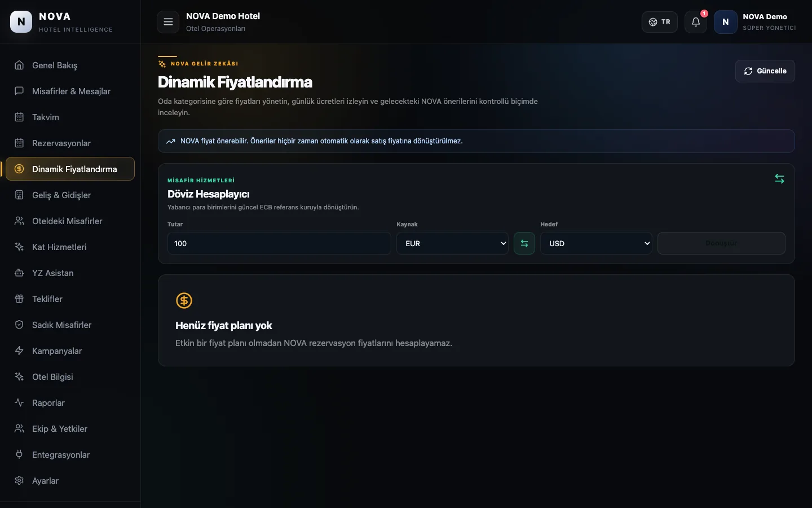Open Misafirler & Mesajlar in sidebar
This screenshot has width=812, height=508.
[x=70, y=91]
